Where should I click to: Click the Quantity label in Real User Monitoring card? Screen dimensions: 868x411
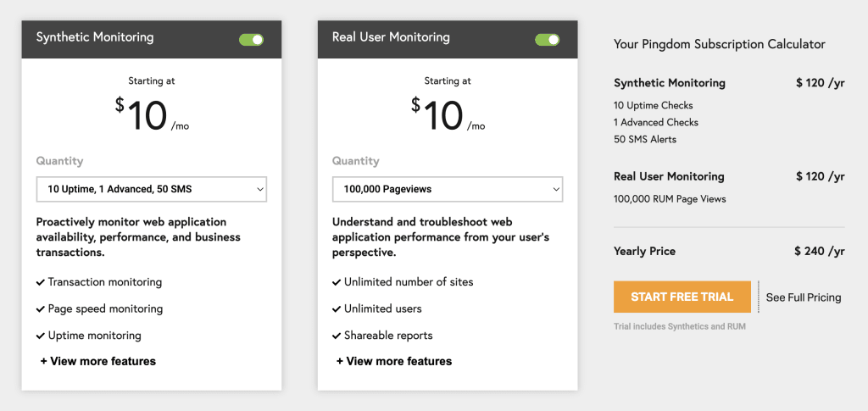tap(356, 162)
